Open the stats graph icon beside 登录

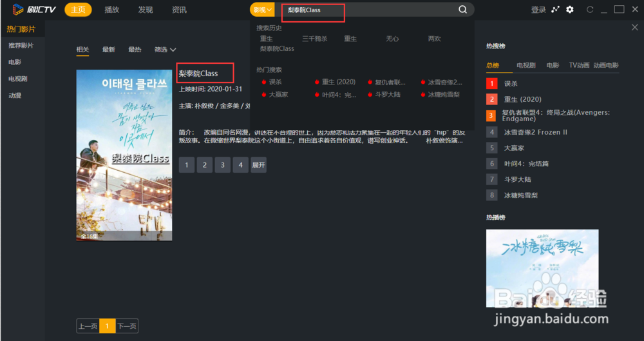[x=555, y=10]
